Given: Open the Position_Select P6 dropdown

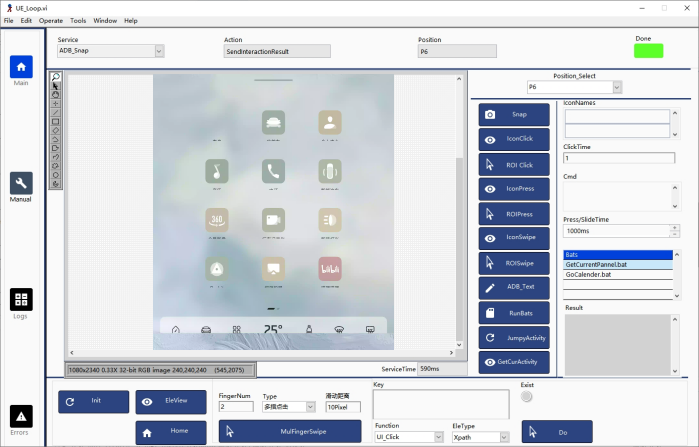Looking at the screenshot, I should [x=617, y=88].
